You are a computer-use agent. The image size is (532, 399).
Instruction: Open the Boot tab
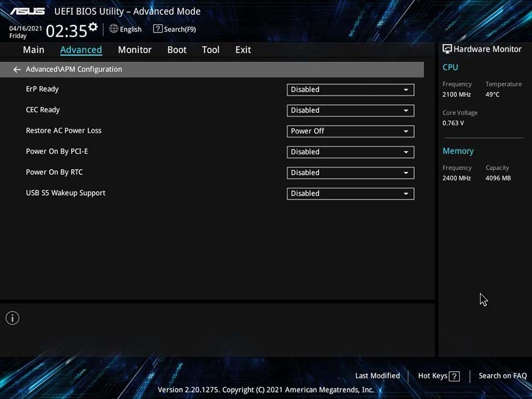[x=177, y=50]
